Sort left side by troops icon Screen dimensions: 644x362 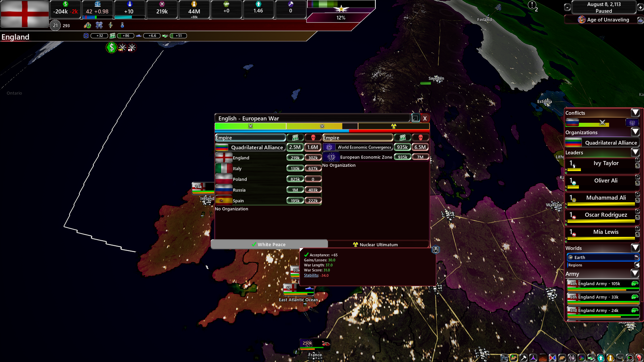[295, 138]
